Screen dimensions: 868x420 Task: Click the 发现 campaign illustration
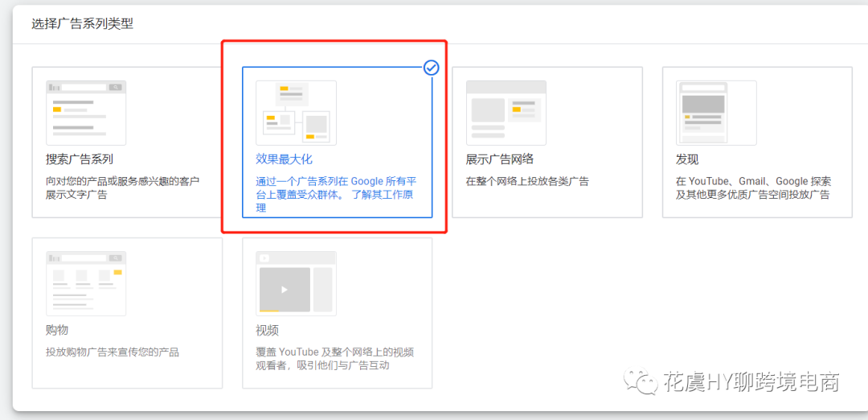point(716,113)
